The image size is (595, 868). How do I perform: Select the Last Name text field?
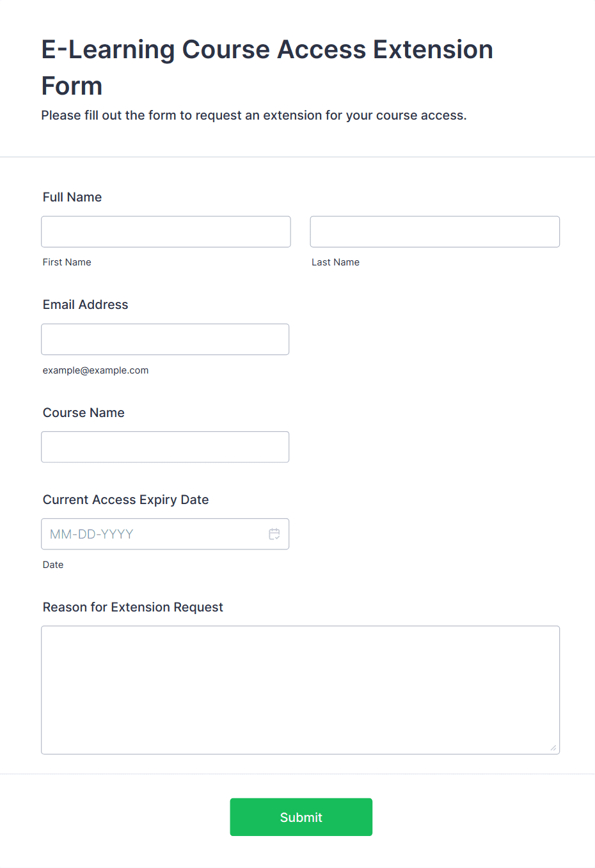pos(435,232)
